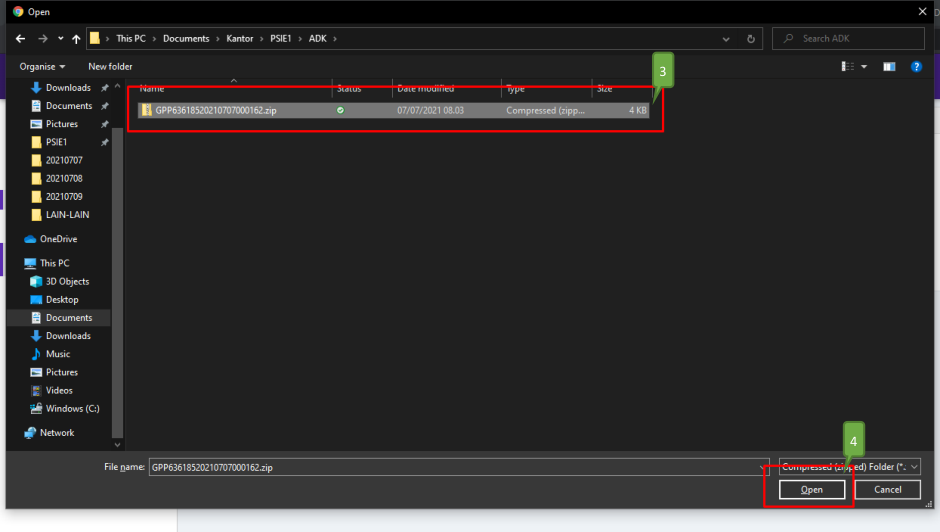Select OneDrive in navigation pane
940x532 pixels.
point(58,239)
